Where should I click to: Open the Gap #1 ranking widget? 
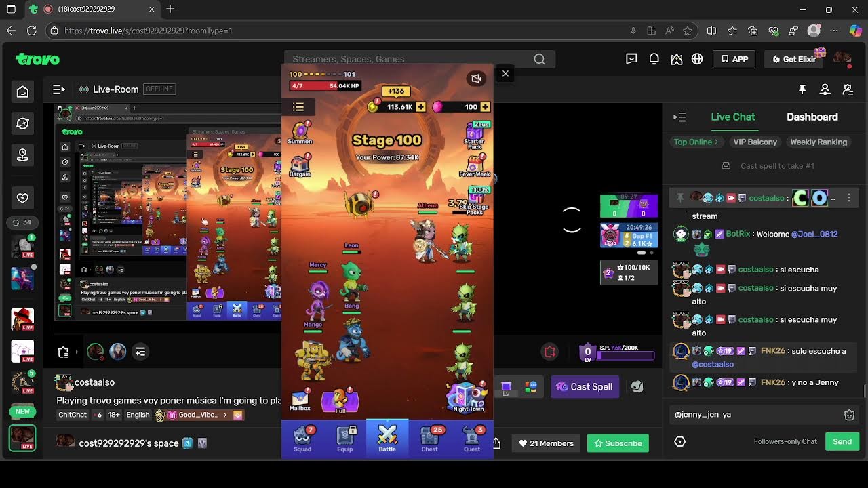(x=629, y=235)
